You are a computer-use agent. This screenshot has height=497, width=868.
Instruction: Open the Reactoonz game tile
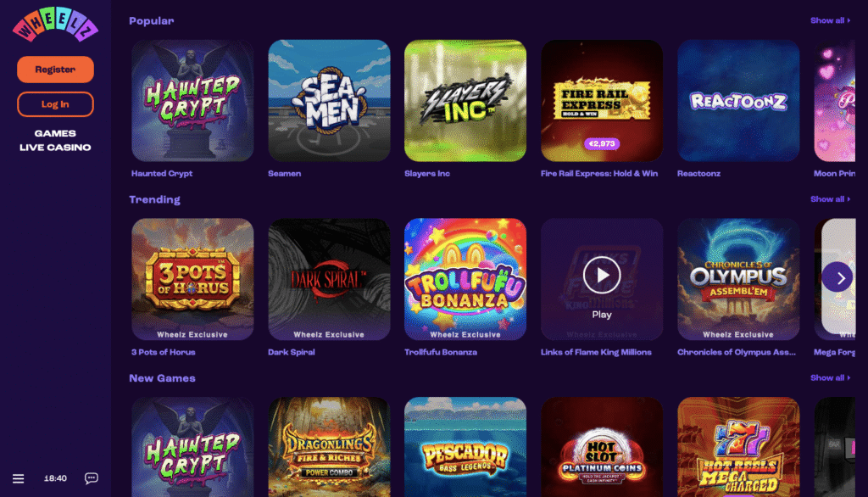point(738,100)
